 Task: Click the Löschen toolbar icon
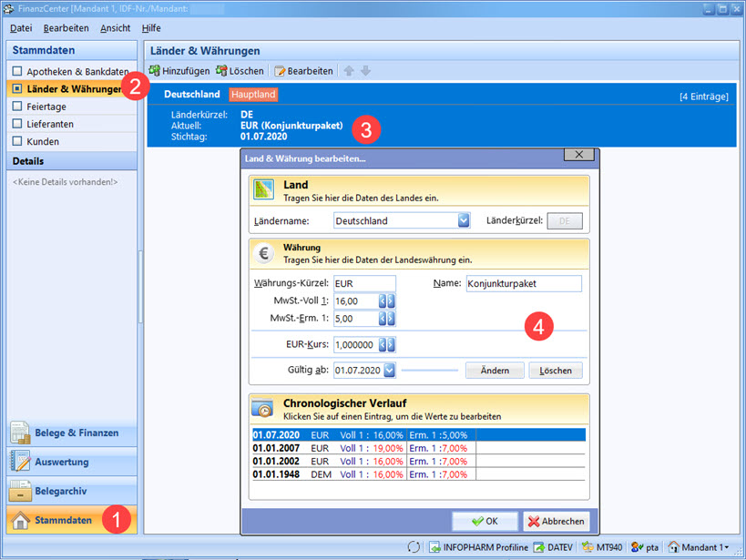(x=222, y=71)
